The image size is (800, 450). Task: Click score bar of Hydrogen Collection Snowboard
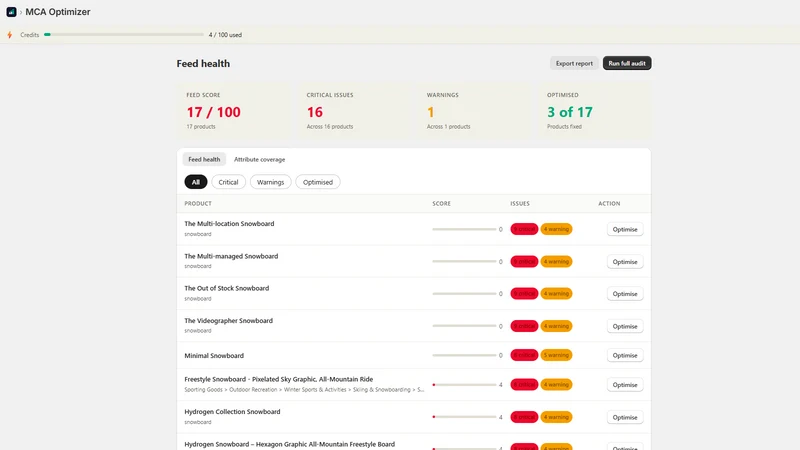(x=464, y=417)
